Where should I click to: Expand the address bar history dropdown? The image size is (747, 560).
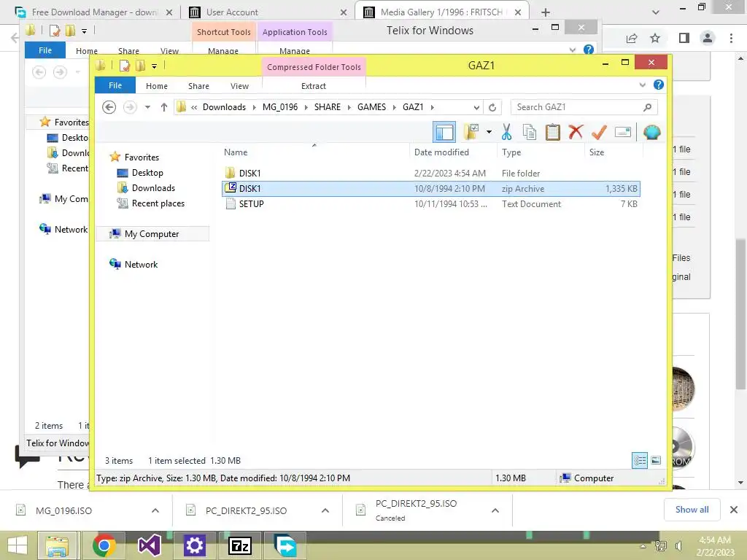(476, 107)
